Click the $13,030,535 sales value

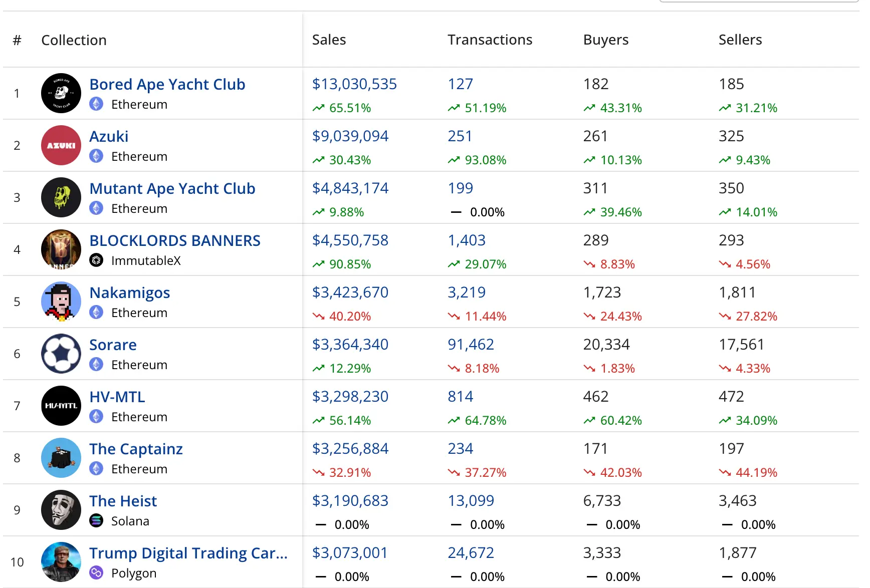pos(354,84)
